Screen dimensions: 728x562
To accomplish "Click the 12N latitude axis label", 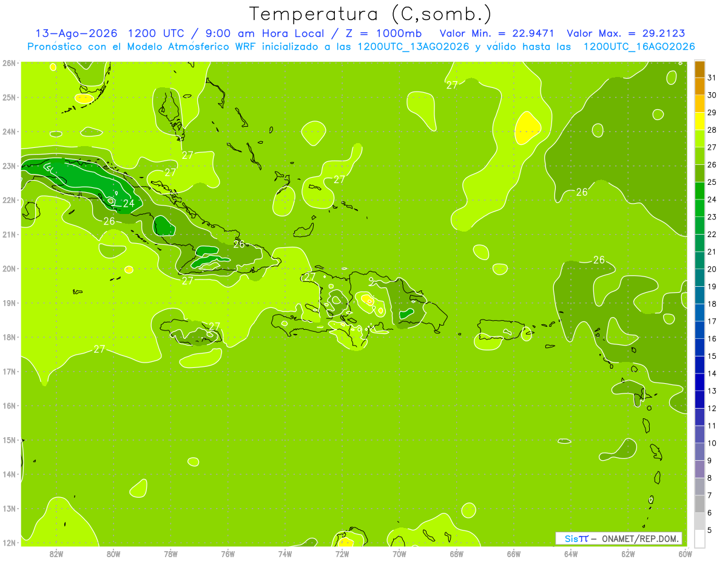I will point(8,543).
